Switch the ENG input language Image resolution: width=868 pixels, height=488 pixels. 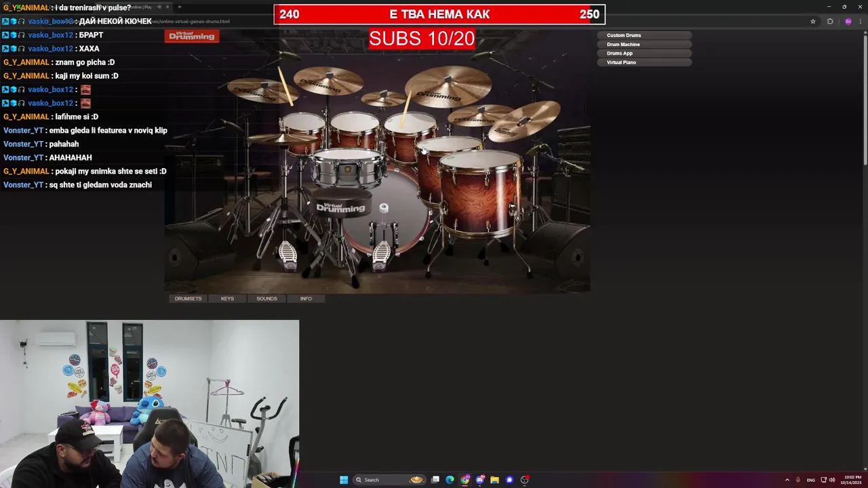810,480
